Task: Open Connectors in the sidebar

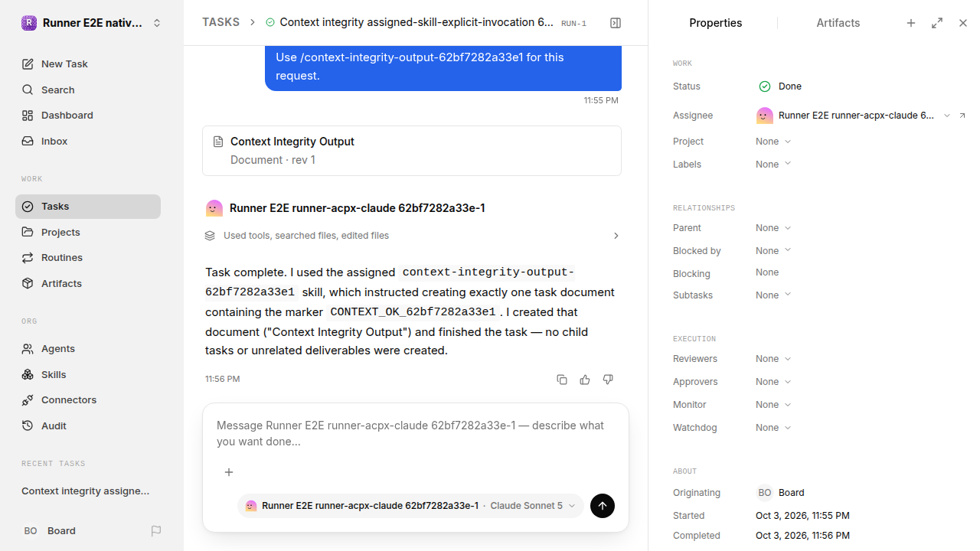Action: click(x=88, y=399)
